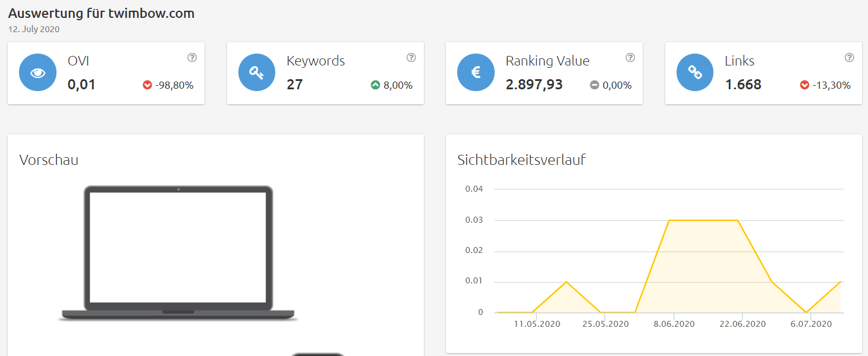
Task: Click the red down arrow beside -98,80%
Action: coord(147,85)
